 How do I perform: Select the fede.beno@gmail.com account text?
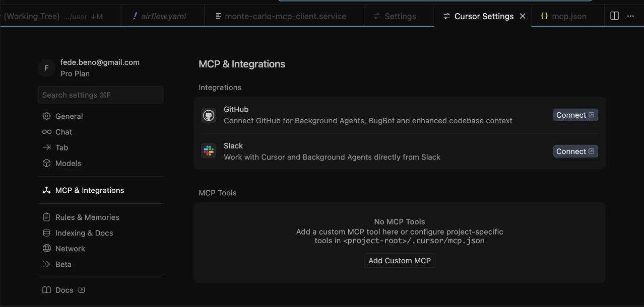[x=100, y=62]
